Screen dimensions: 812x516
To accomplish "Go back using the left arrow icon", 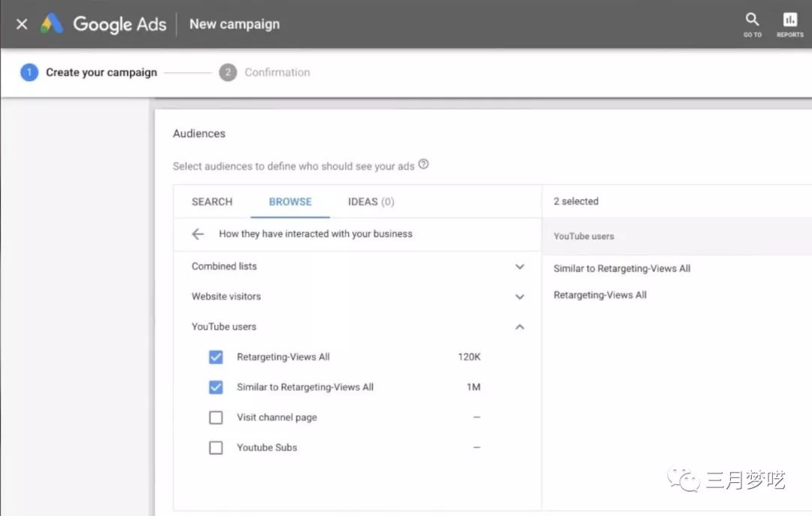I will [x=198, y=234].
